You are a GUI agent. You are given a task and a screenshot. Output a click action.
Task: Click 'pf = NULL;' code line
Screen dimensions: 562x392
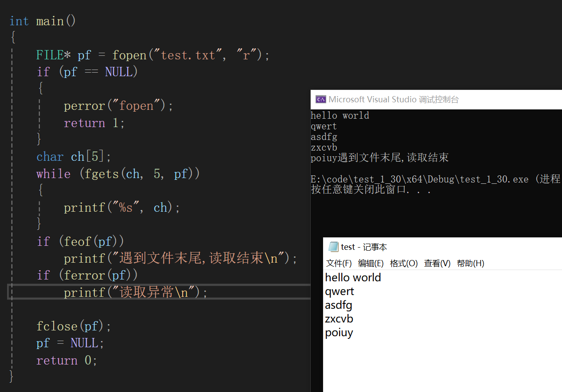pyautogui.click(x=70, y=343)
